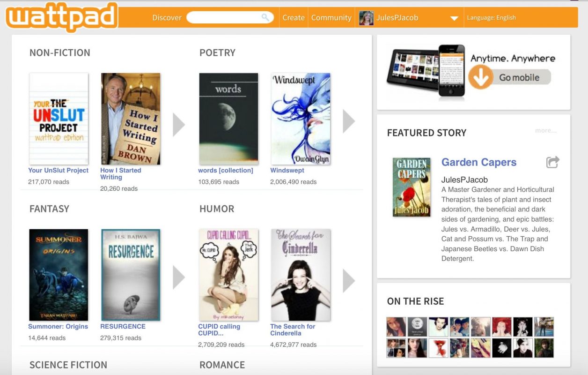Screen dimensions: 588x375
Task: Click the FANTASY section heading
Action: click(x=49, y=209)
